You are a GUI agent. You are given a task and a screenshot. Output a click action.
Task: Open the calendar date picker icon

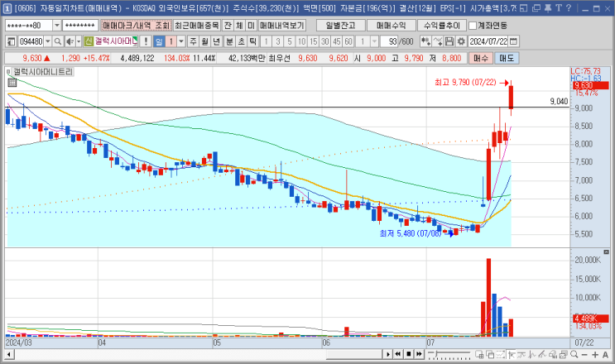pyautogui.click(x=513, y=41)
